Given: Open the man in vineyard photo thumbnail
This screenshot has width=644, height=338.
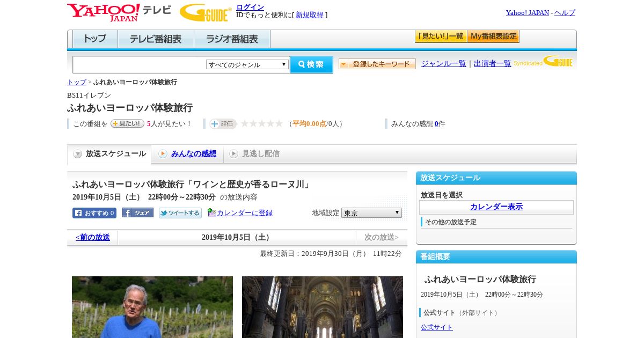Looking at the screenshot, I should (152, 307).
